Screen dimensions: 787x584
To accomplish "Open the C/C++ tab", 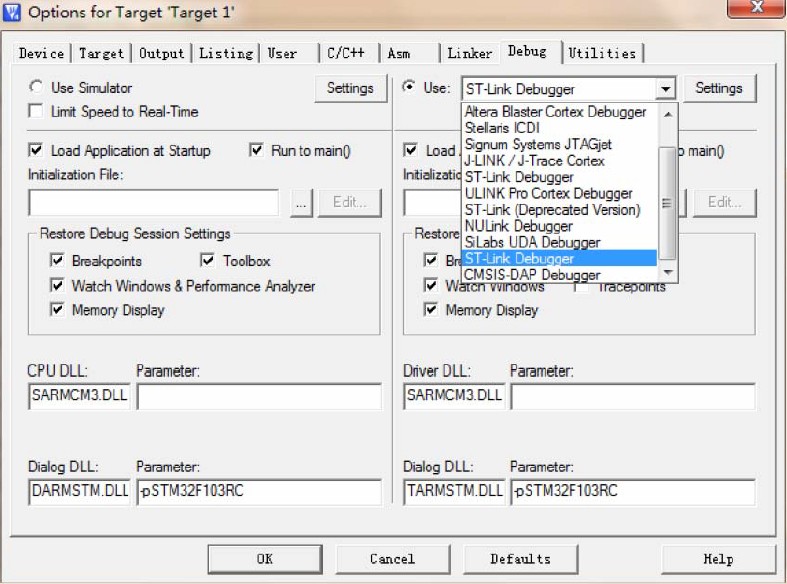I will [346, 53].
